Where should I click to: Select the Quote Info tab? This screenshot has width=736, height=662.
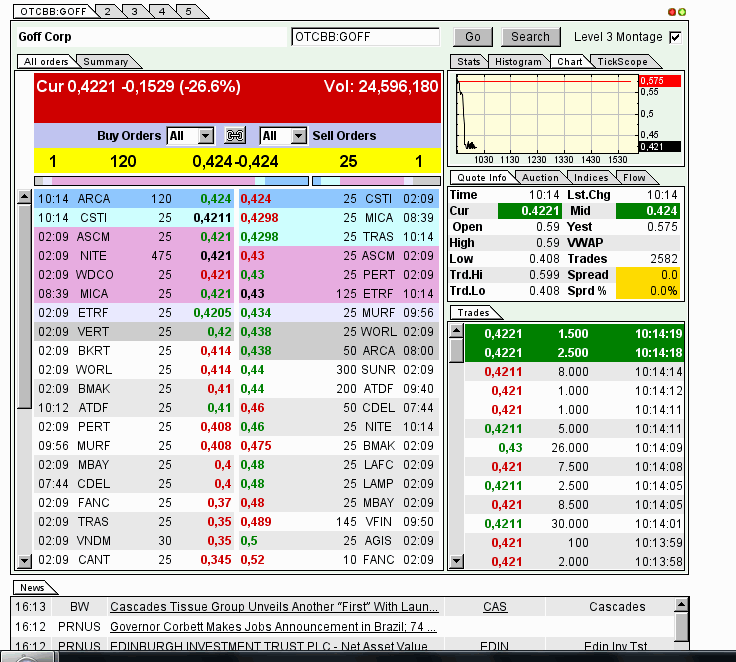[482, 177]
